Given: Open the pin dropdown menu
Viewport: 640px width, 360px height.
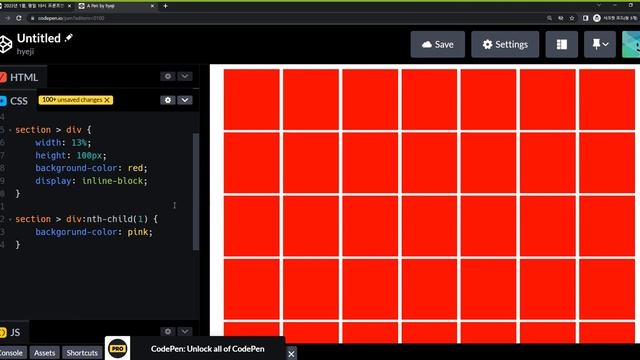Looking at the screenshot, I should 600,44.
